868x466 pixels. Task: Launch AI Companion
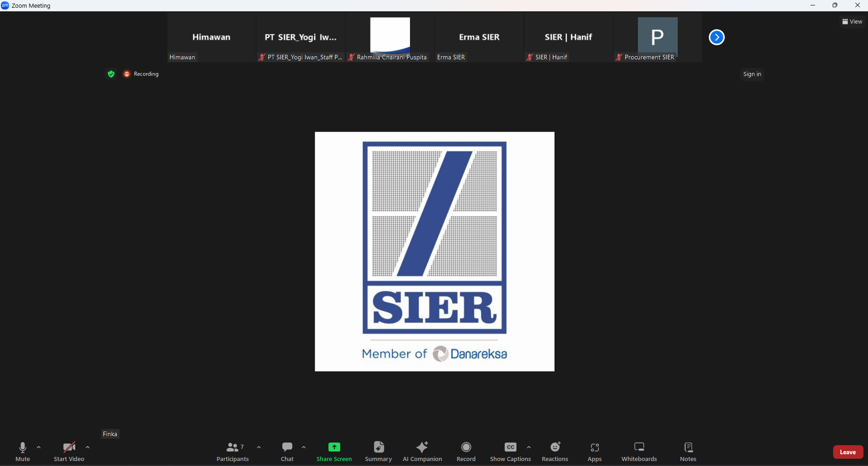tap(422, 452)
